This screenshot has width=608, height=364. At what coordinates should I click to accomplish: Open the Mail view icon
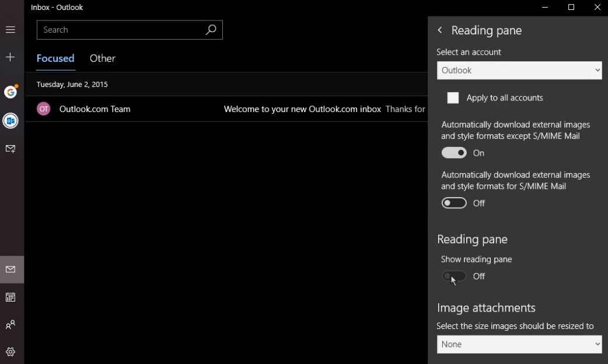(11, 269)
